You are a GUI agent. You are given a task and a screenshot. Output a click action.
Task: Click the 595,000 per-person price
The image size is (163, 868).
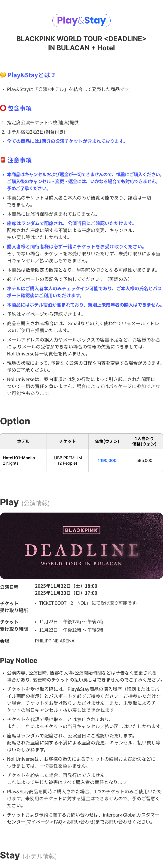pyautogui.click(x=144, y=460)
